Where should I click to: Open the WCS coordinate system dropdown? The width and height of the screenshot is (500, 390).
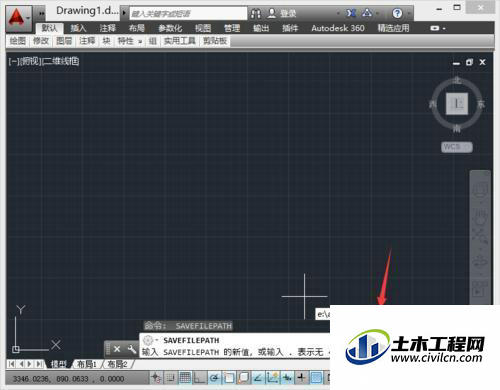[x=457, y=147]
